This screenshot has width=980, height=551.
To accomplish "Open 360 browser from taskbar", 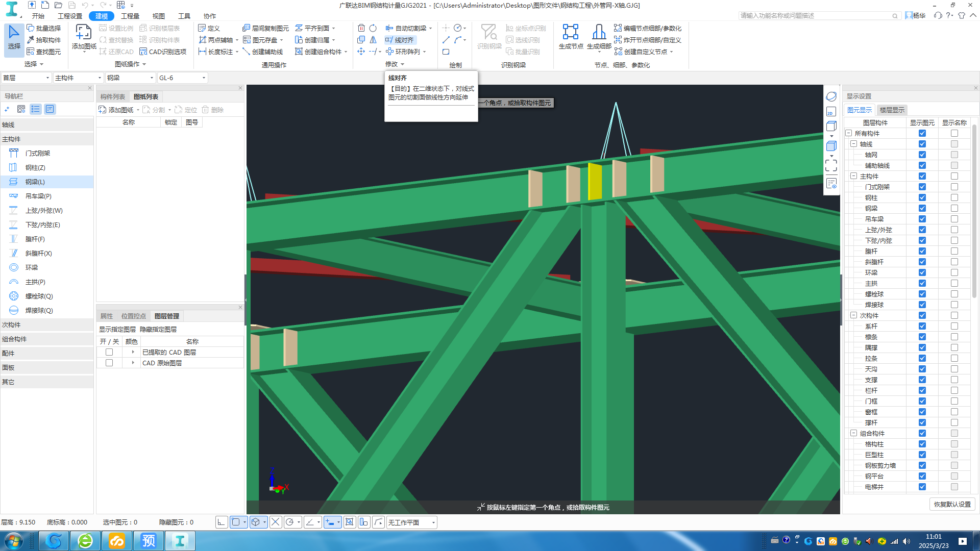I will (85, 541).
